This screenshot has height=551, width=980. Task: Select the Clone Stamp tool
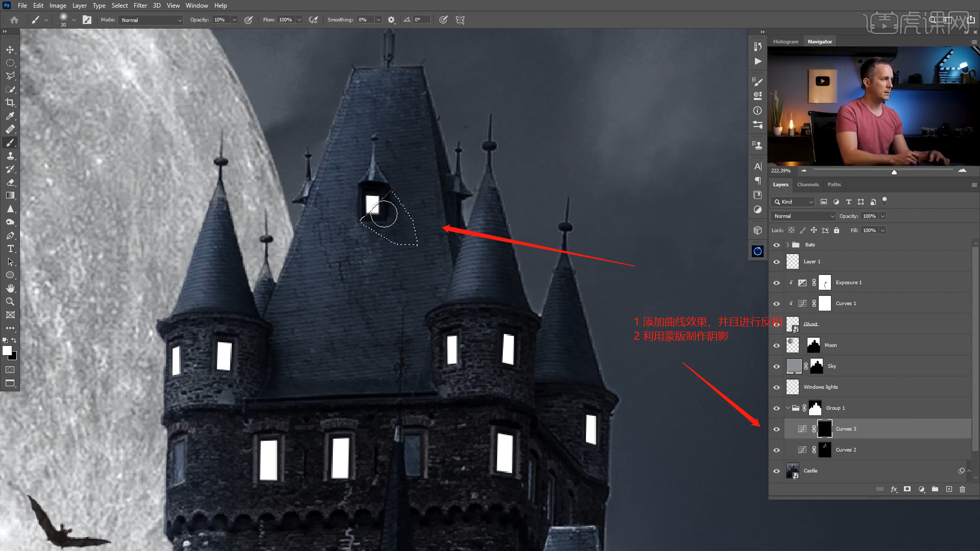(x=10, y=156)
